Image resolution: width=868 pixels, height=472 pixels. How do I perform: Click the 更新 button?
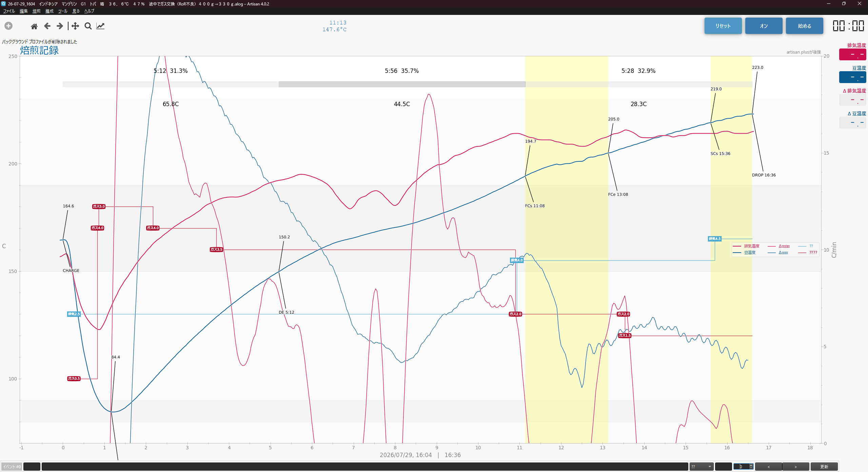point(824,467)
